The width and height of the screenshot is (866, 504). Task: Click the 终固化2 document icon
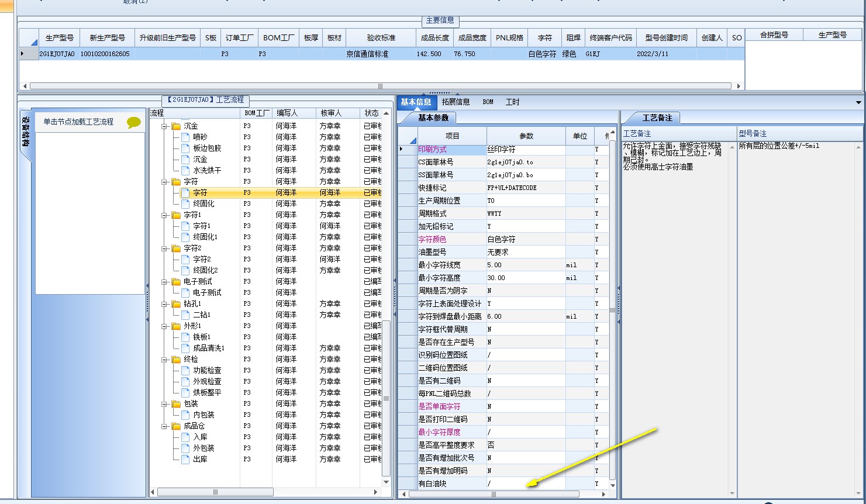pyautogui.click(x=185, y=270)
